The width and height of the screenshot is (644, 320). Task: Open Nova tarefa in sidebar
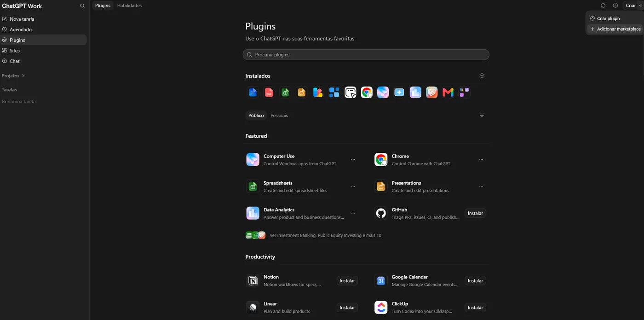coord(44,19)
